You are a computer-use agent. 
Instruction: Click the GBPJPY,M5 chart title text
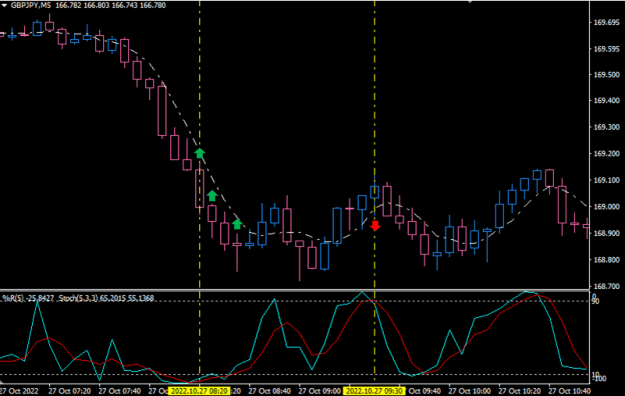[31, 6]
